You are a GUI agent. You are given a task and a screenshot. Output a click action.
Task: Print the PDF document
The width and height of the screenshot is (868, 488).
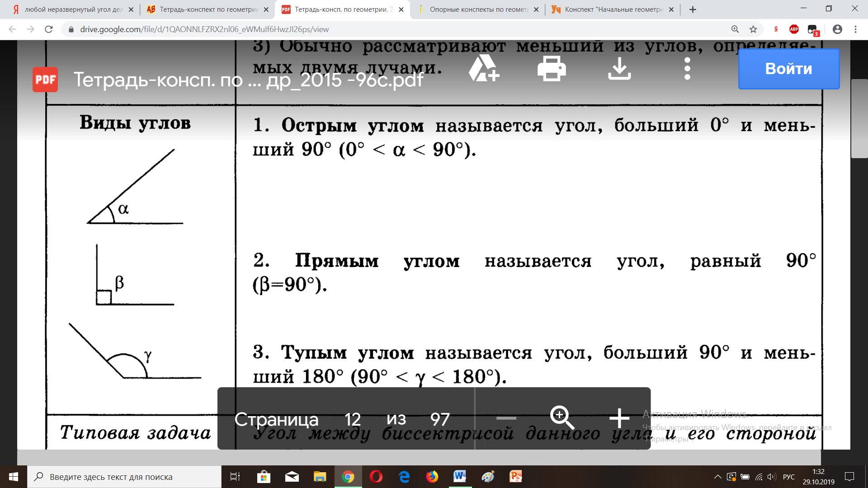552,68
